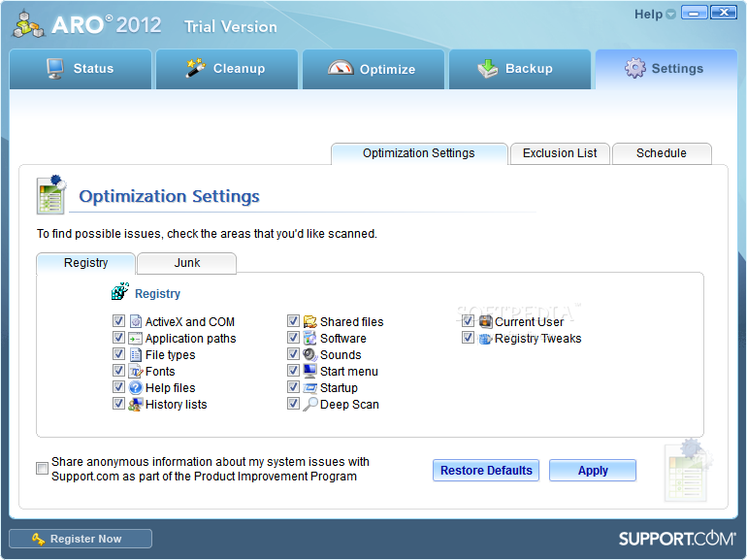Screen dimensions: 747x560
Task: Click the Fonts icon
Action: point(136,372)
